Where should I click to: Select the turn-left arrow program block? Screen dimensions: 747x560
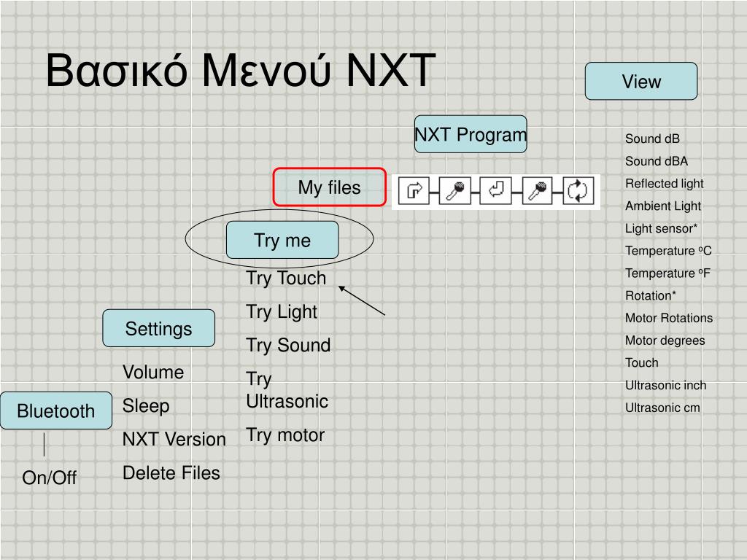click(495, 191)
